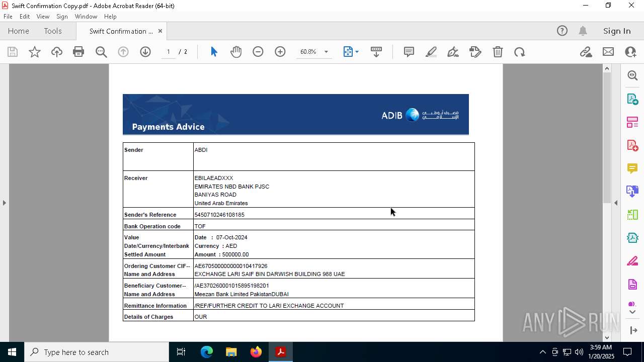Open the Help menu
The height and width of the screenshot is (362, 644).
tap(110, 17)
